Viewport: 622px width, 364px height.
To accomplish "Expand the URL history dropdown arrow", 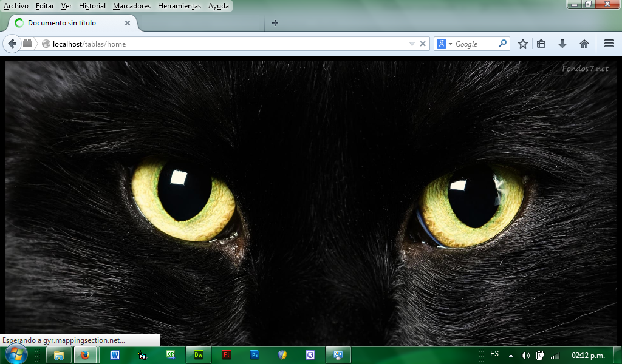I will click(x=412, y=44).
